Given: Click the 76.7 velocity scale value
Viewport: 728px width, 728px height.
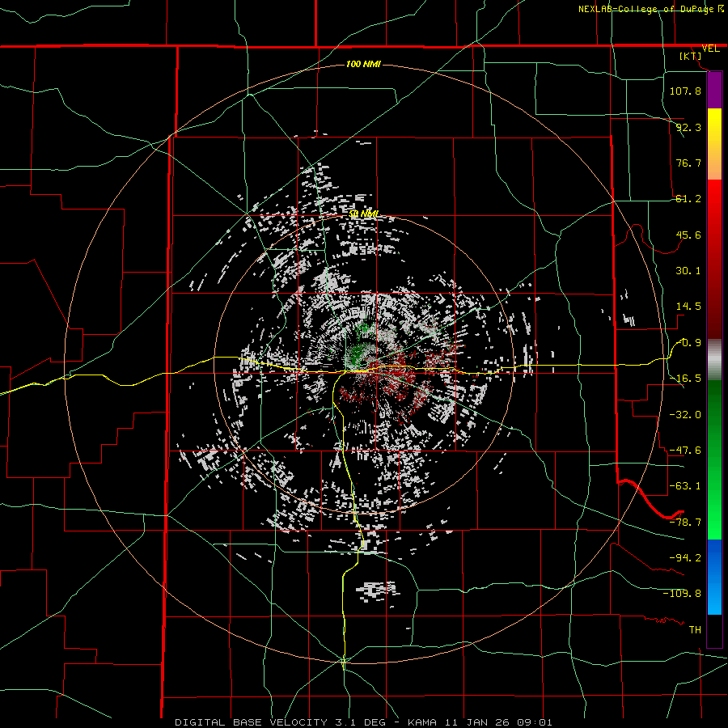Looking at the screenshot, I should tap(688, 163).
